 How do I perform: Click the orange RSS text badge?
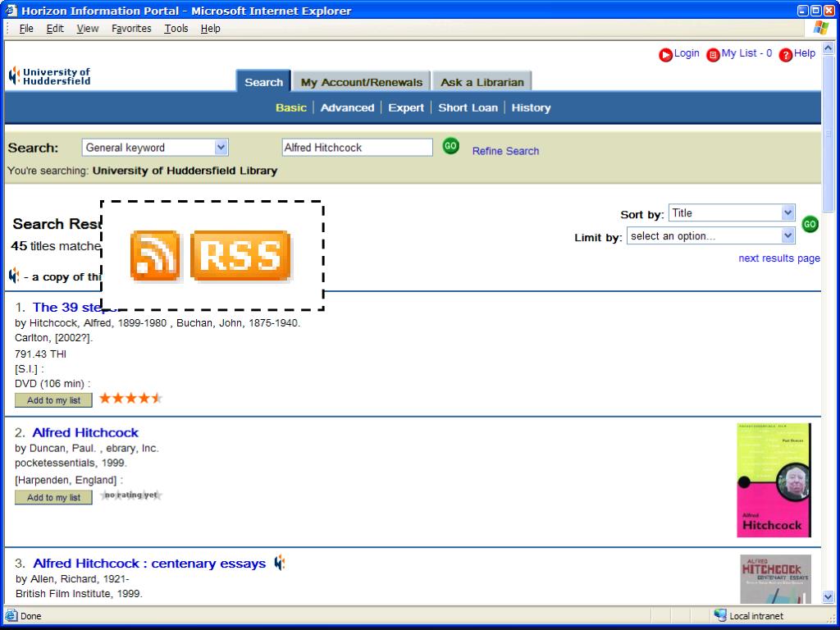240,256
